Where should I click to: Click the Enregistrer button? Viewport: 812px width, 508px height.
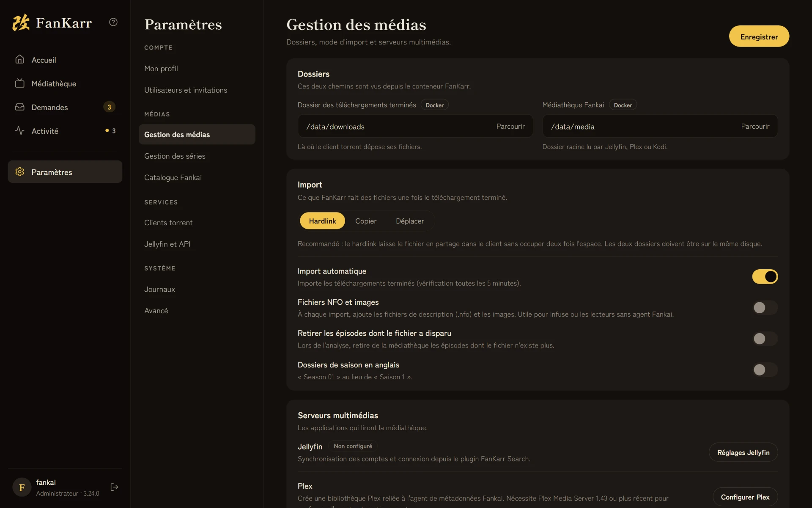click(759, 36)
